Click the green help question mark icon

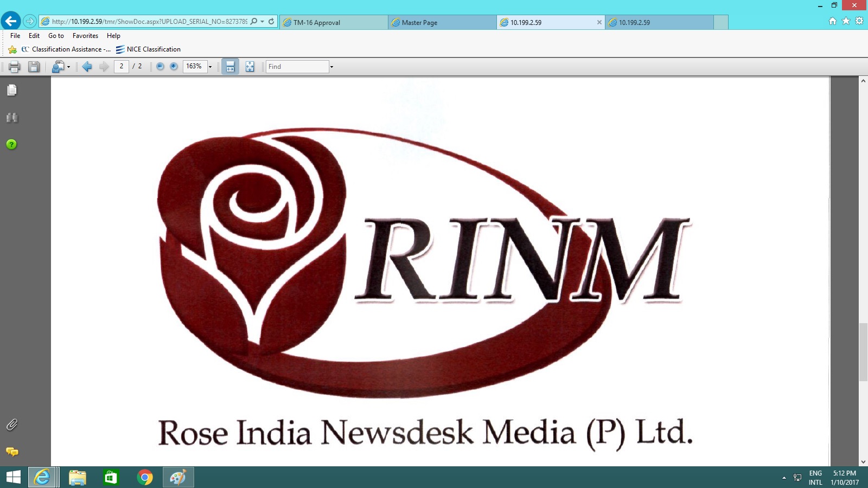pyautogui.click(x=11, y=144)
